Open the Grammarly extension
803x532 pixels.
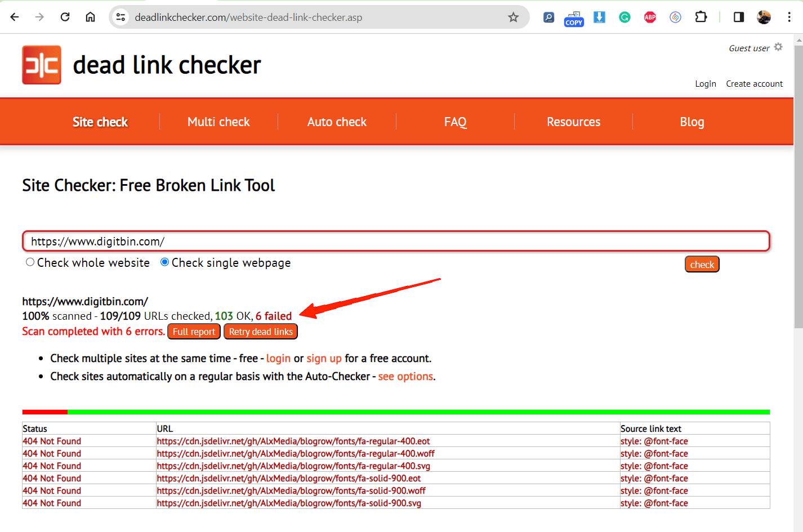(624, 17)
